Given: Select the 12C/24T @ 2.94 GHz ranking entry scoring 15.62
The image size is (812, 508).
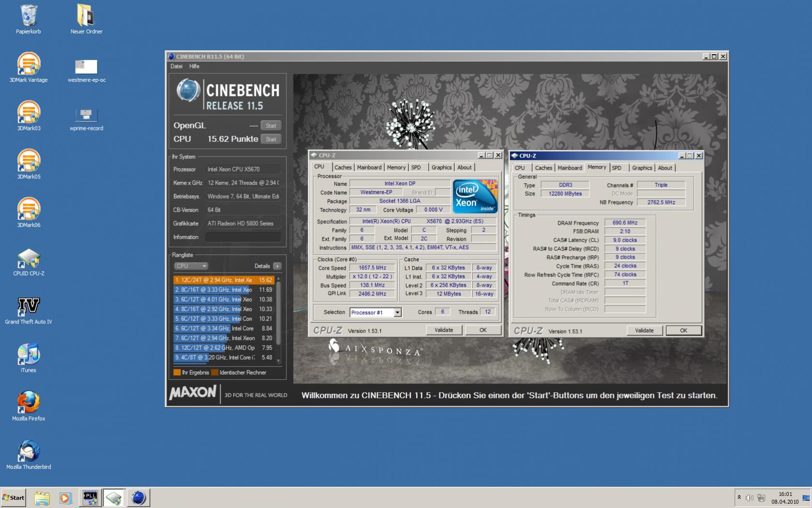Looking at the screenshot, I should [224, 280].
